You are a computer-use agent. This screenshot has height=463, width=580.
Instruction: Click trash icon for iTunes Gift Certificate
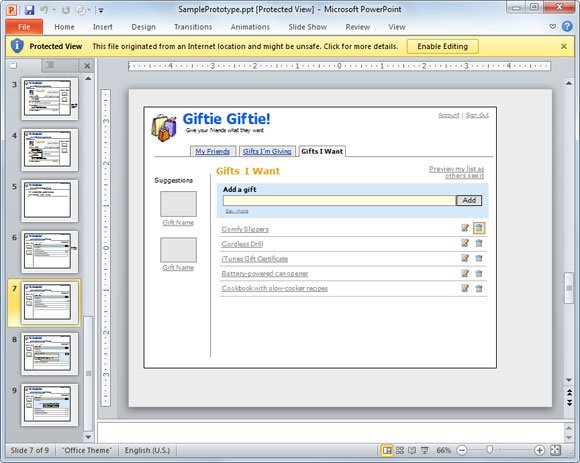[x=479, y=258]
